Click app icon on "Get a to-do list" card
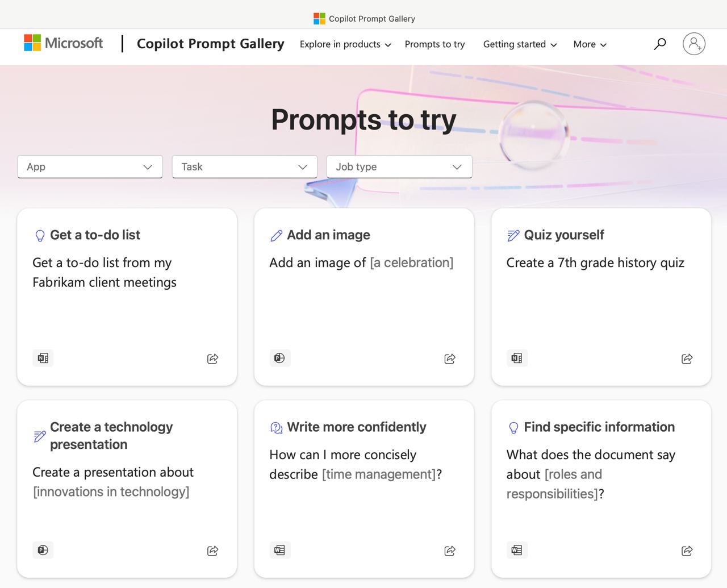 (43, 358)
